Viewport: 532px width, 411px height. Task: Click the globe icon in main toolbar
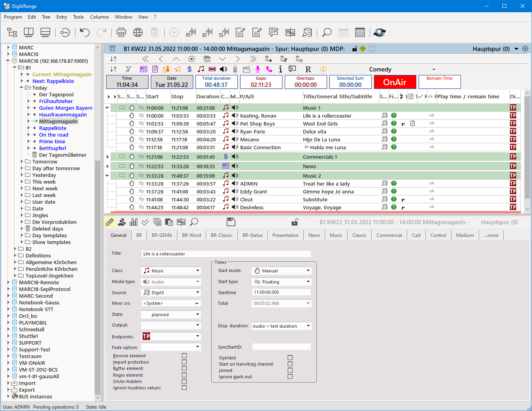(x=138, y=32)
